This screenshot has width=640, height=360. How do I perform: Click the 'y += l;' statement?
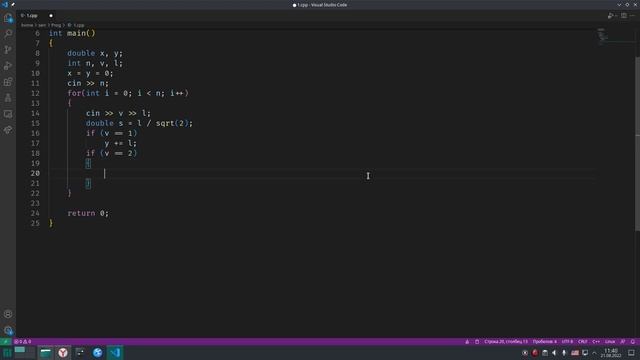[120, 143]
